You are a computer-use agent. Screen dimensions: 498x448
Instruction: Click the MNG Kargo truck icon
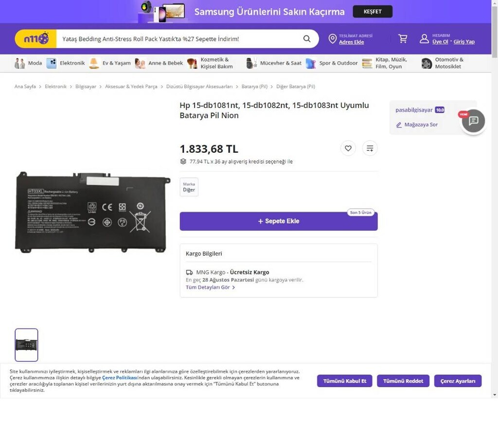click(x=189, y=272)
